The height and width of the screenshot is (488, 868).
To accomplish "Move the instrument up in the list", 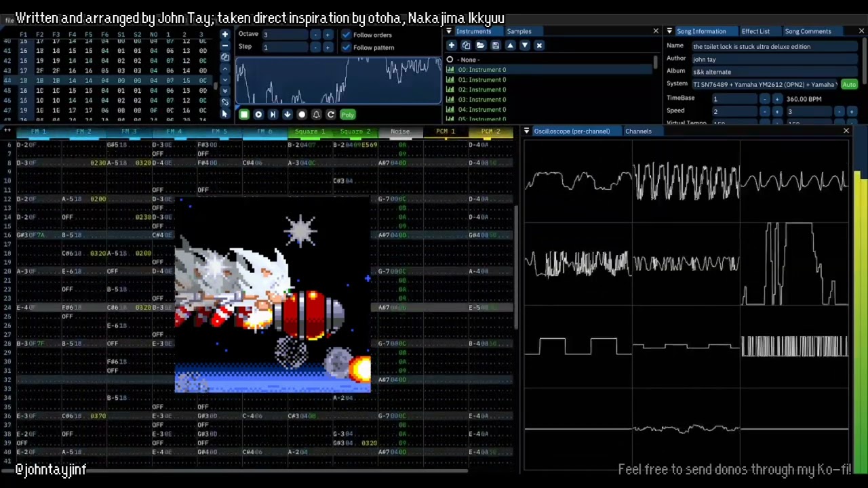I will point(510,45).
